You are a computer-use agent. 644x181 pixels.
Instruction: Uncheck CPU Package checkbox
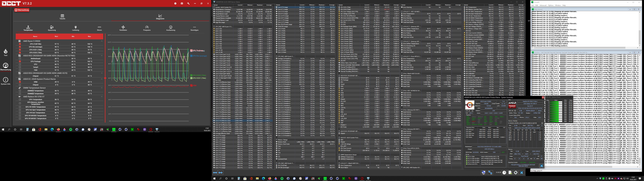tap(20, 61)
